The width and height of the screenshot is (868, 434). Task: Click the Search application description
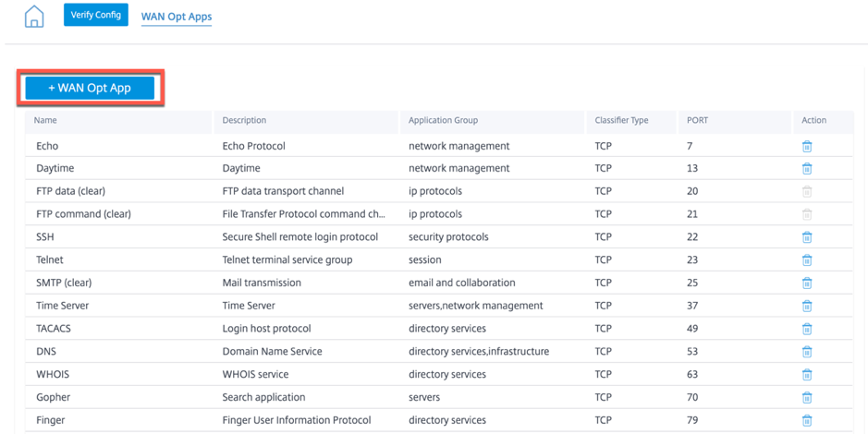(x=263, y=397)
